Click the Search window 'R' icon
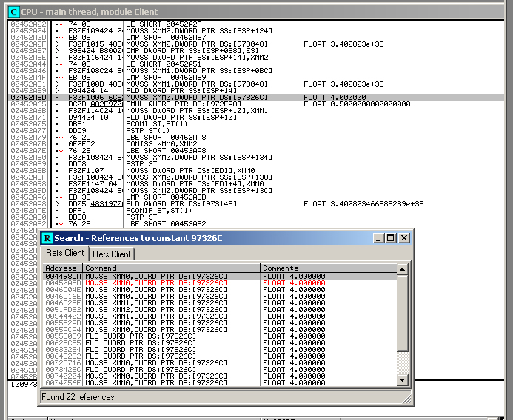 tap(47, 238)
